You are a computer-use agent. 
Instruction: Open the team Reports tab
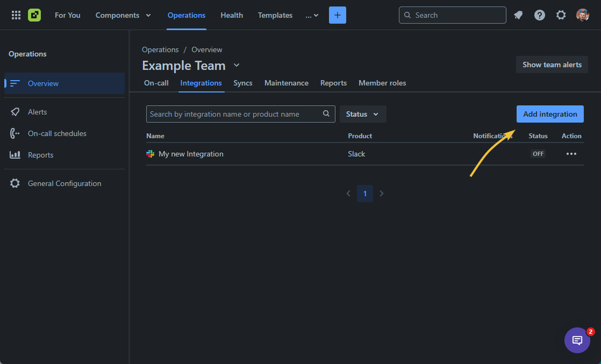(333, 83)
